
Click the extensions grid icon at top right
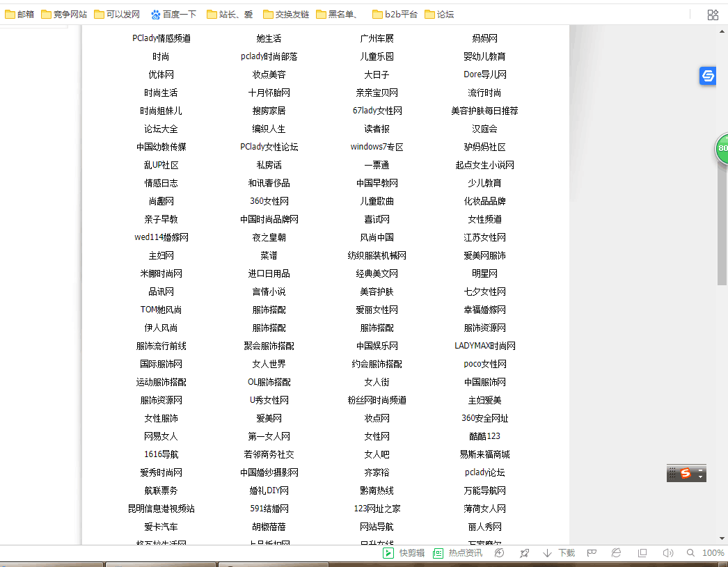[x=713, y=15]
